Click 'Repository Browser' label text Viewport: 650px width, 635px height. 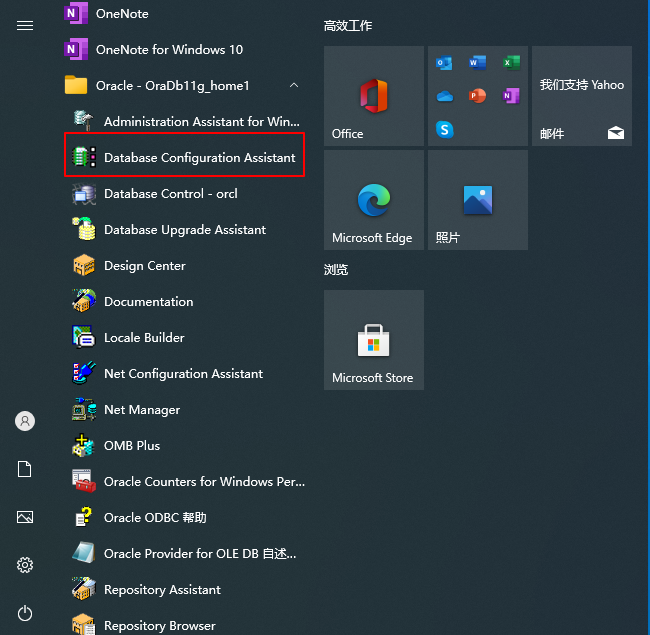tap(160, 625)
